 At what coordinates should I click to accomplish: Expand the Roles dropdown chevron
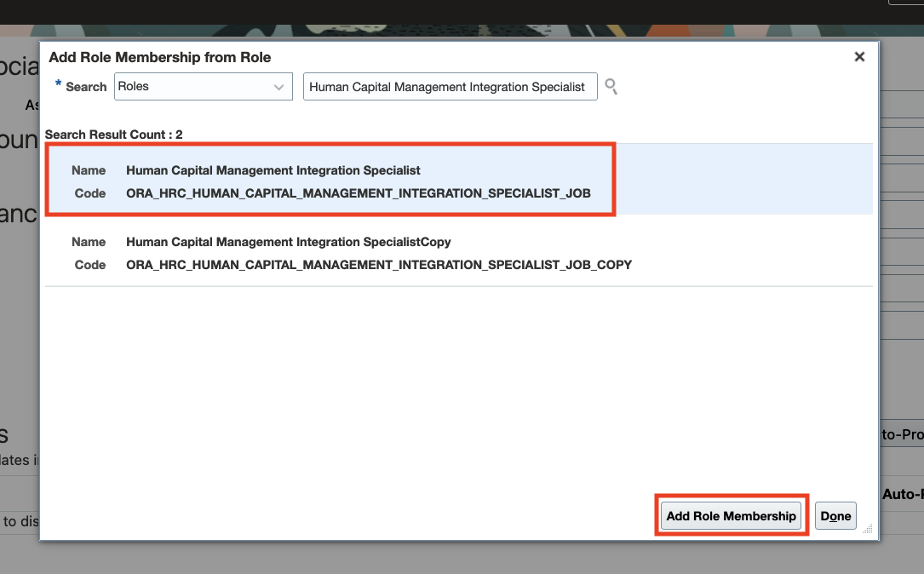[x=278, y=87]
